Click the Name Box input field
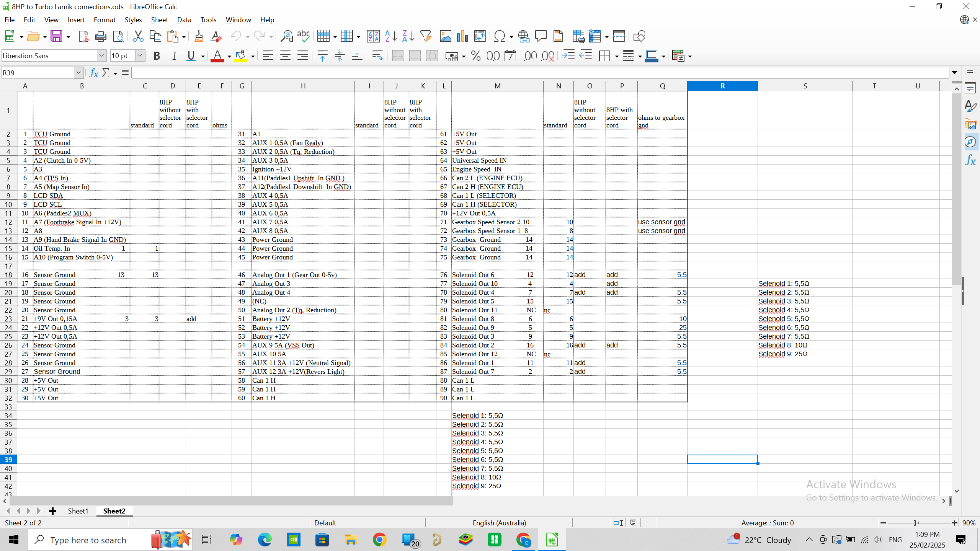Viewport: 980px width, 551px height. pos(38,73)
